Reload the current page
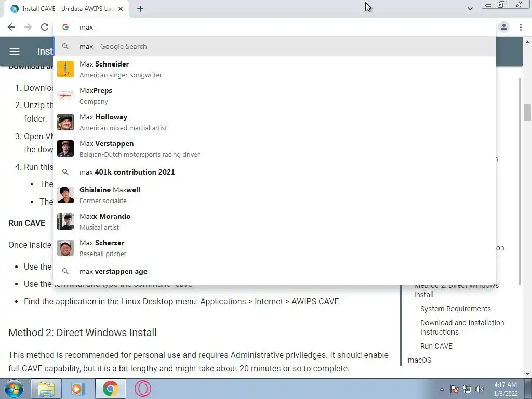Image resolution: width=532 pixels, height=399 pixels. (x=45, y=27)
